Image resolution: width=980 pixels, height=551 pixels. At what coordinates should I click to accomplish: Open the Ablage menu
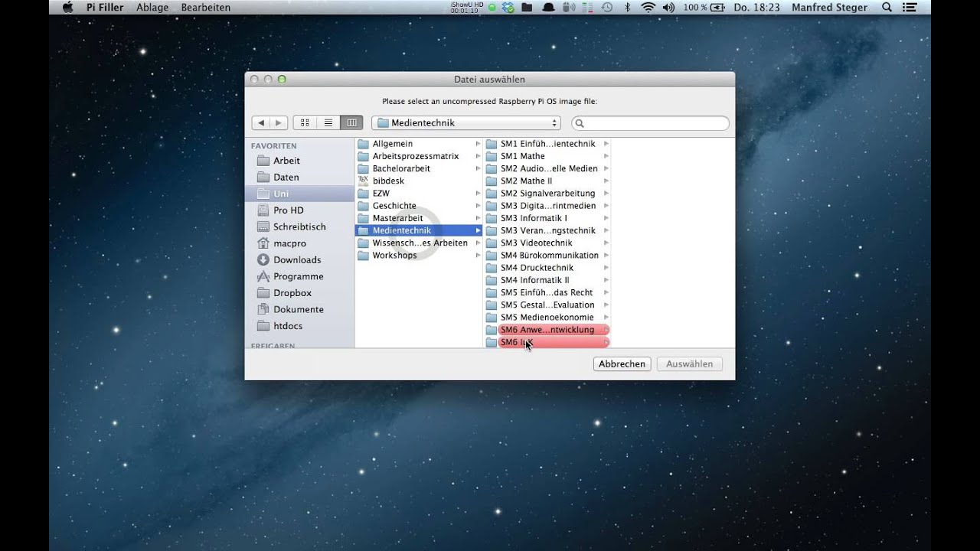click(152, 7)
